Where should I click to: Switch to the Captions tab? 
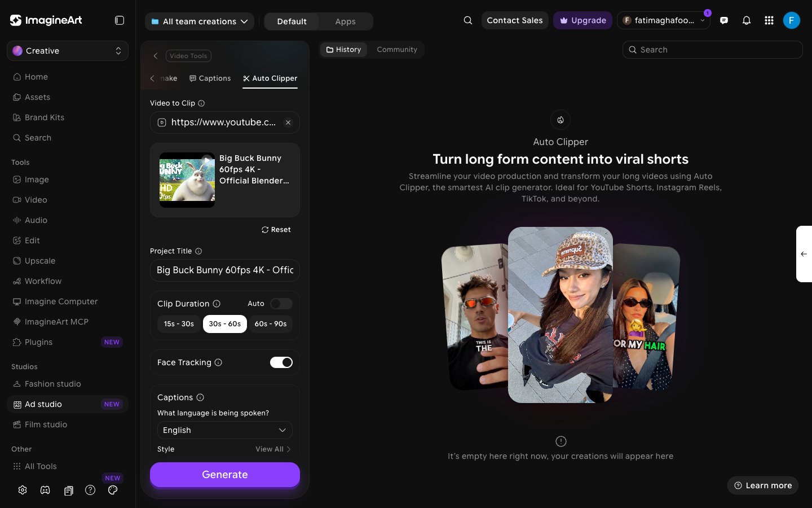tap(210, 78)
